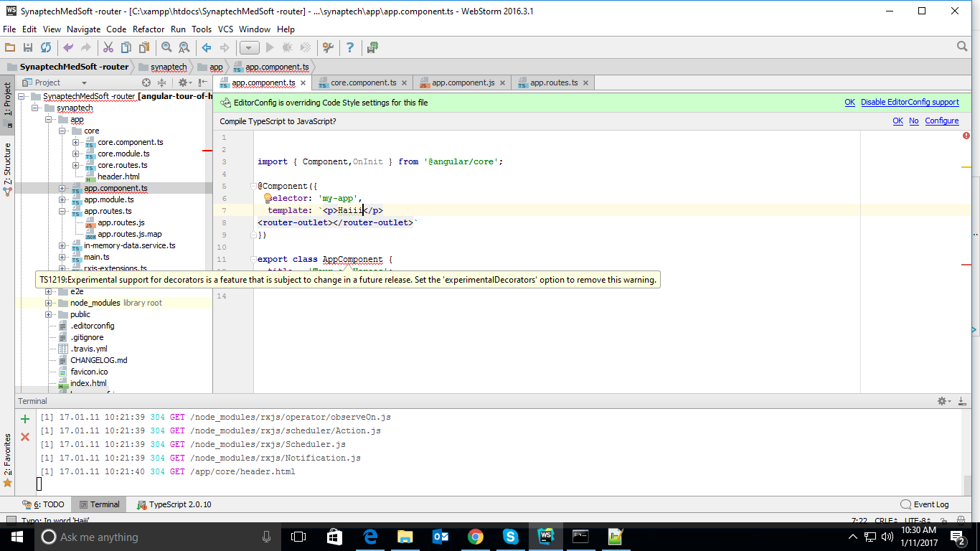Viewport: 980px width, 551px height.
Task: Click the Help question mark icon
Action: coord(350,47)
